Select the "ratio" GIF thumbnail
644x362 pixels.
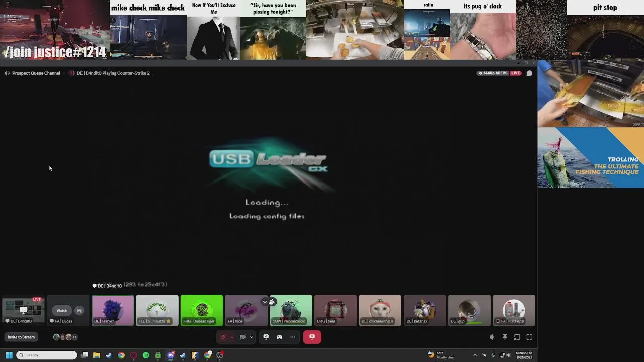click(x=427, y=30)
